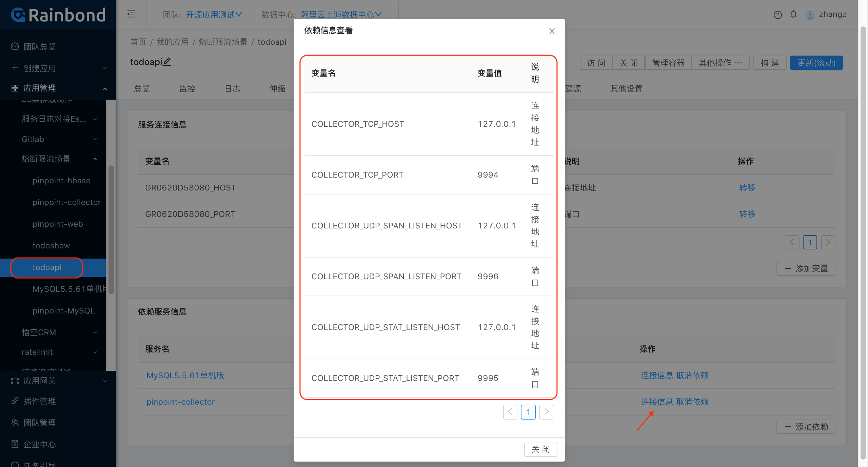868x467 pixels.
Task: Open the notifications bell icon
Action: tap(793, 15)
